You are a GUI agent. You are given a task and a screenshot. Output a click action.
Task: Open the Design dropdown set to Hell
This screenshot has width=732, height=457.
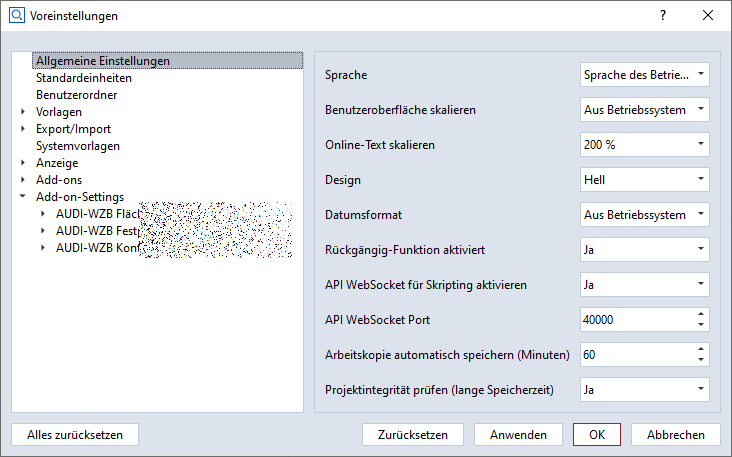tap(644, 180)
